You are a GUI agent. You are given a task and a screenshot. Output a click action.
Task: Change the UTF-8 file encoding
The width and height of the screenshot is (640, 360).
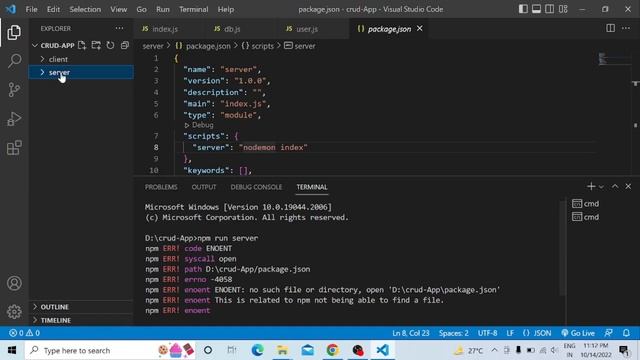click(x=487, y=333)
